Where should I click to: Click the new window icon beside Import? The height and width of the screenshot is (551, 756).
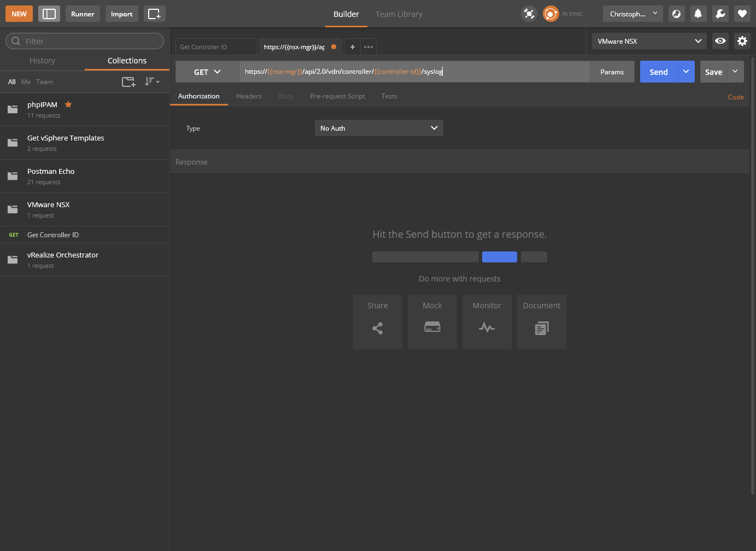click(x=154, y=14)
